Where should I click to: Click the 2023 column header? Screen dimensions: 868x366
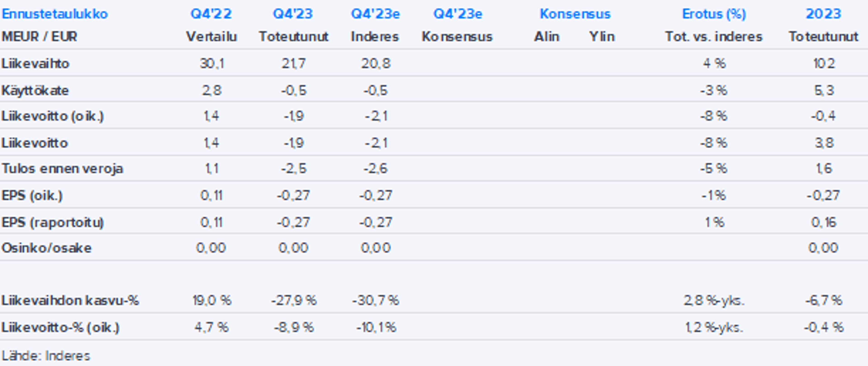click(x=823, y=14)
